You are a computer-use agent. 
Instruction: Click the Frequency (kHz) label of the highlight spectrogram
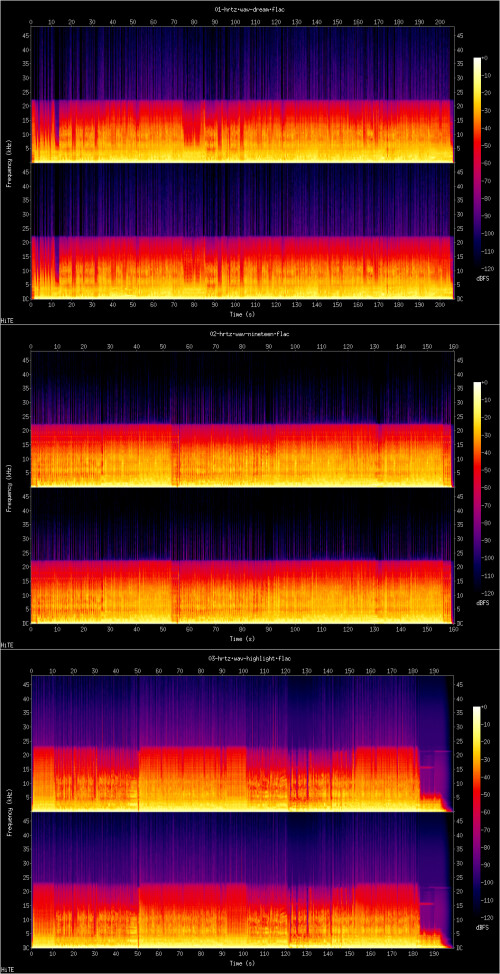click(x=10, y=811)
